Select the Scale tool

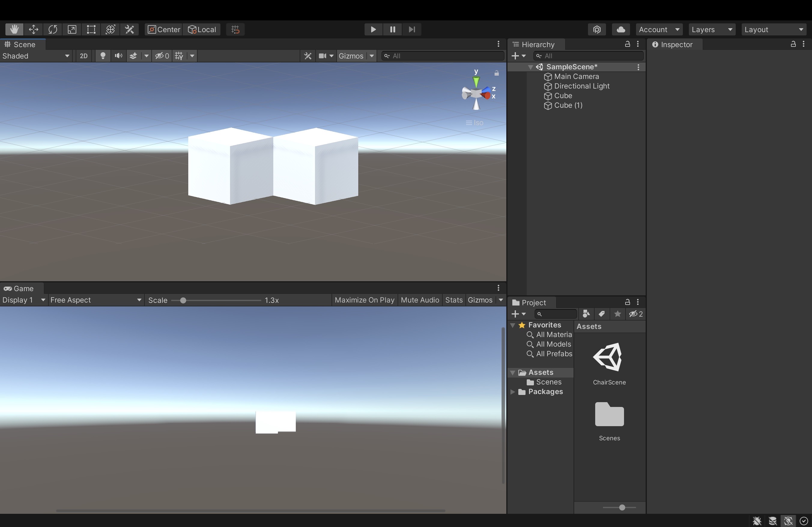tap(72, 29)
